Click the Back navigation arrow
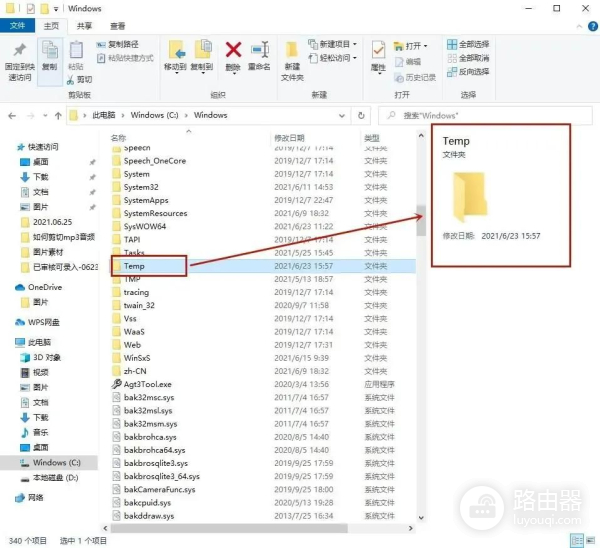 point(12,116)
